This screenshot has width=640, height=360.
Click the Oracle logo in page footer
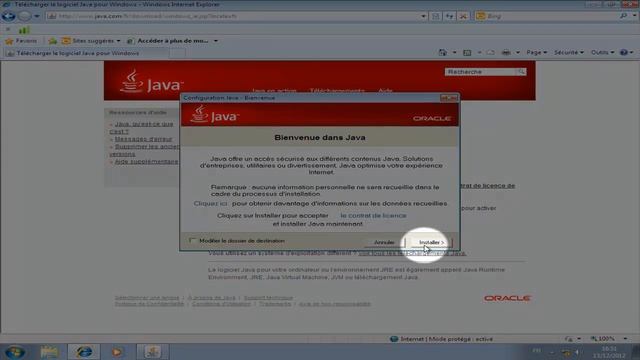click(x=507, y=298)
